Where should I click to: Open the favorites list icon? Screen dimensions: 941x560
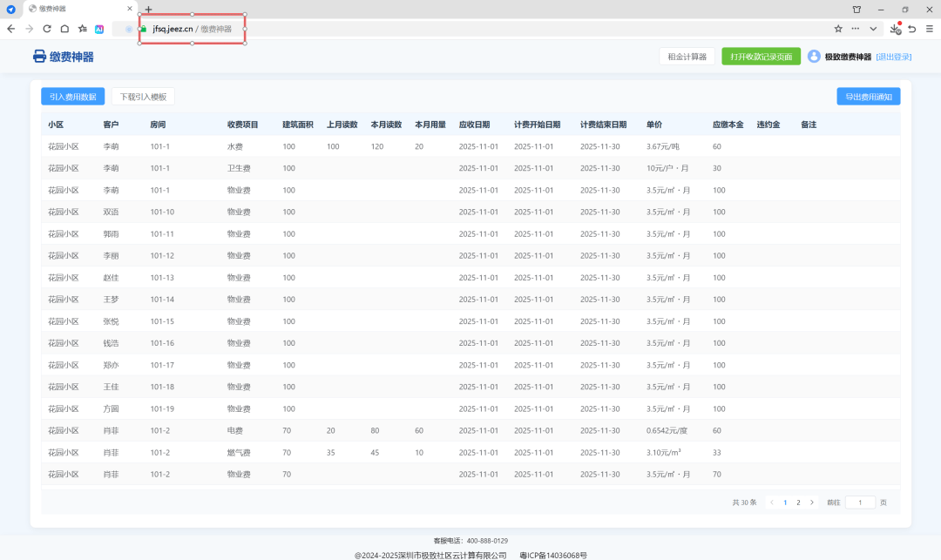[82, 29]
